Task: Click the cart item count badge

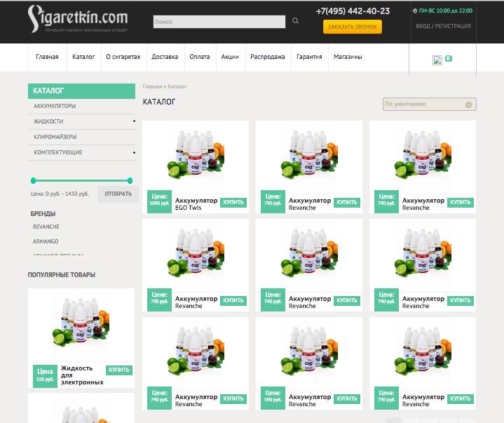Action: click(x=449, y=58)
